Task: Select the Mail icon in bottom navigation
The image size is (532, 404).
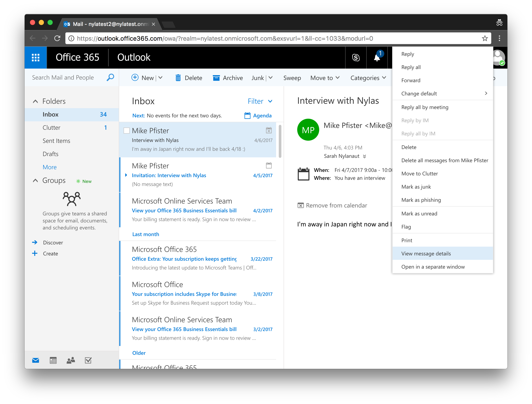Action: pyautogui.click(x=35, y=360)
